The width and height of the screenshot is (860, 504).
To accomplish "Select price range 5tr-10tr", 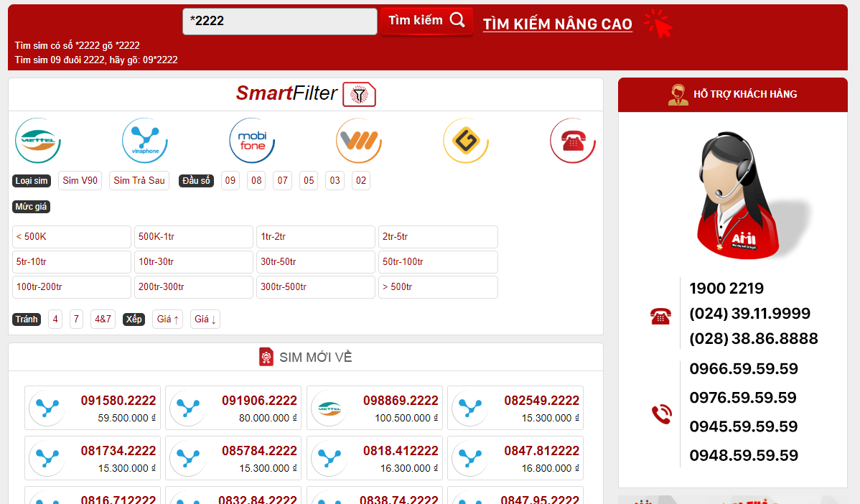I will tap(72, 262).
